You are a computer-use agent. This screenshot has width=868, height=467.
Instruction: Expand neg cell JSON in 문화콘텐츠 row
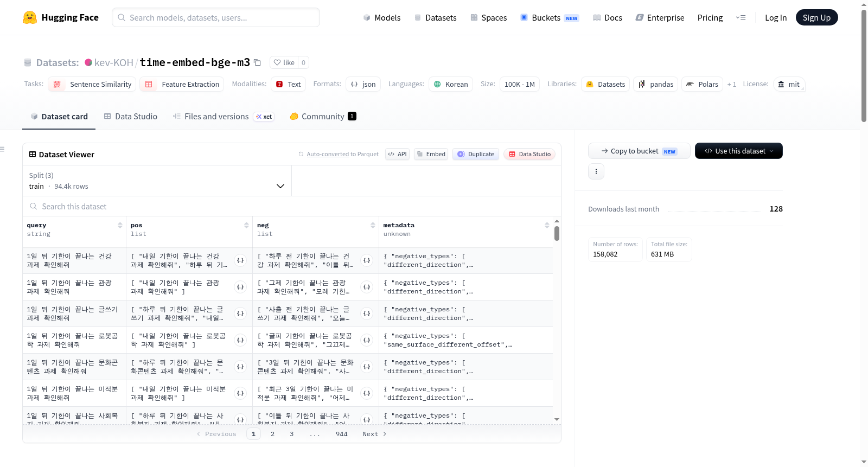[x=367, y=367]
